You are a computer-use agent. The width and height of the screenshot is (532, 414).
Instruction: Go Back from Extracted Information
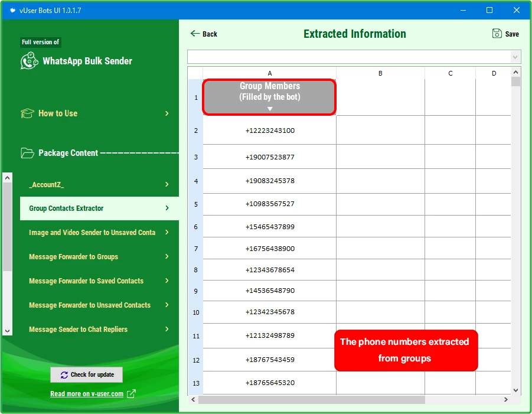(204, 34)
